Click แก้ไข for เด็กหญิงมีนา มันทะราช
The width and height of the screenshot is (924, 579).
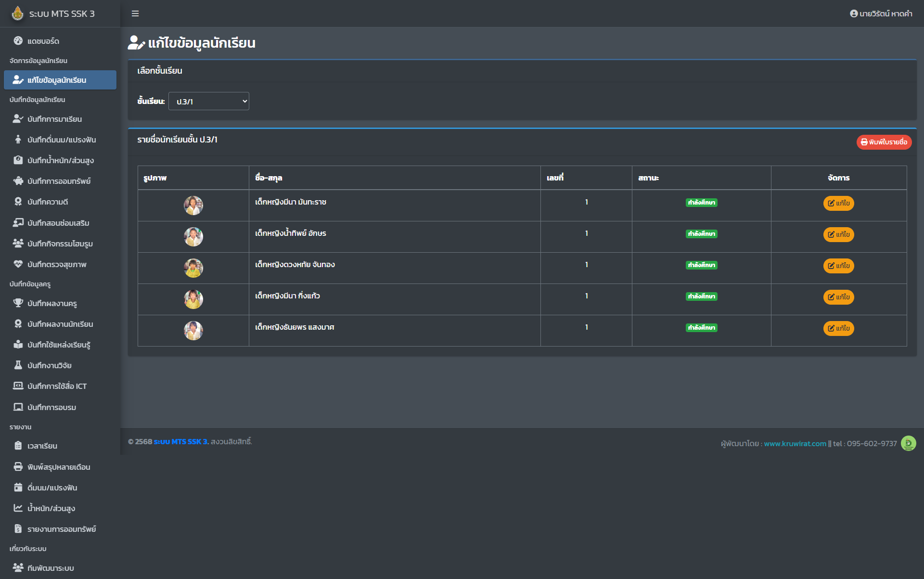pyautogui.click(x=838, y=203)
